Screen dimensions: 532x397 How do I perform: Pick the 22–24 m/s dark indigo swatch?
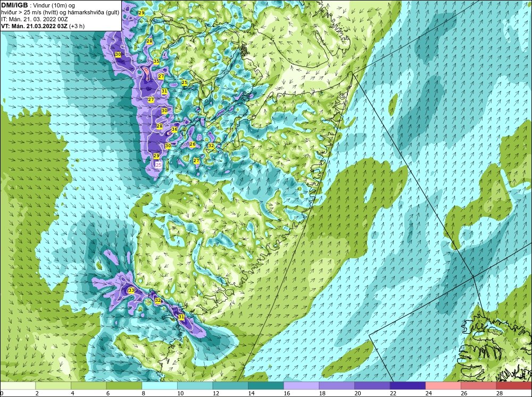[x=408, y=385]
